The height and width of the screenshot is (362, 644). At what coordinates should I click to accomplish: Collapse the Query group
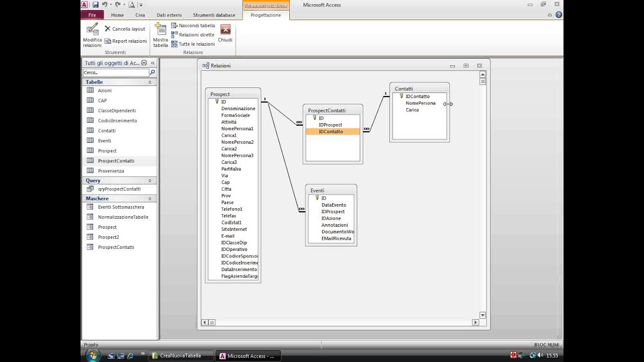coord(149,180)
